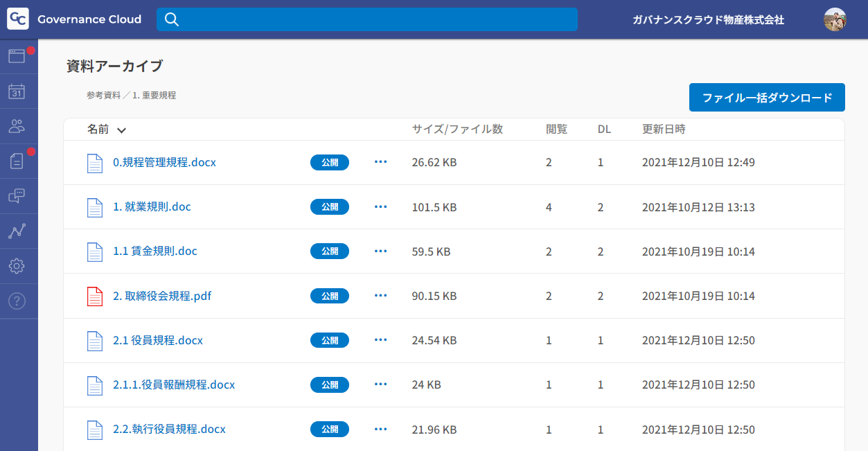Open more options for 1. 就業規則.doc
868x451 pixels.
(380, 206)
